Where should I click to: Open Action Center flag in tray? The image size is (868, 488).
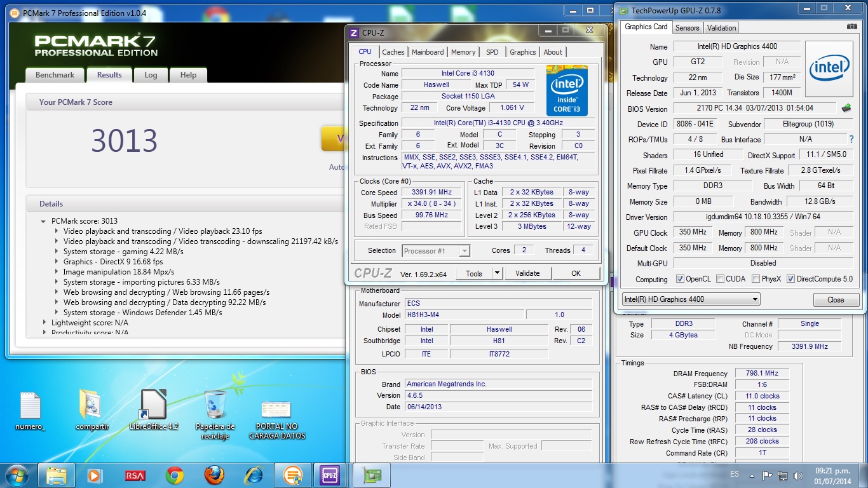(x=768, y=475)
